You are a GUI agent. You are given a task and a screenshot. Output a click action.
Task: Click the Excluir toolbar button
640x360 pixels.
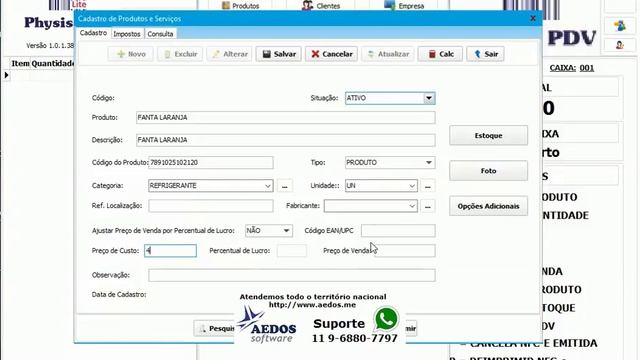(x=180, y=54)
